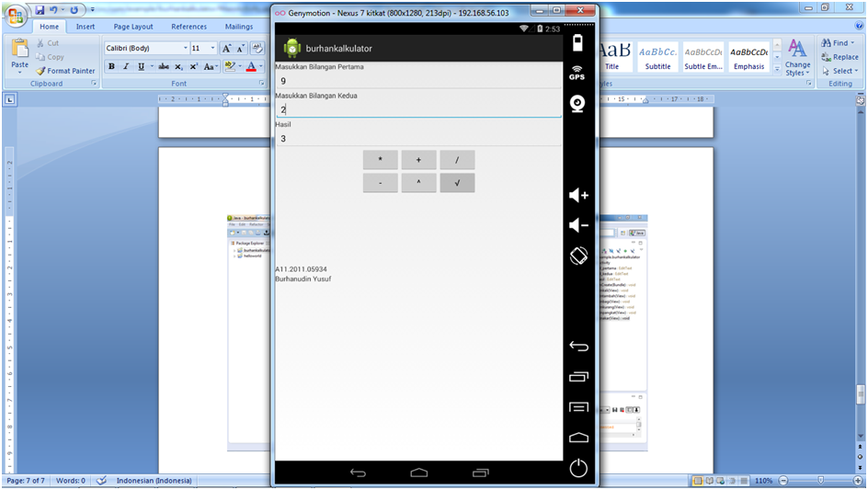The image size is (868, 490).
Task: Tap Android Home in navigation bar
Action: (419, 473)
